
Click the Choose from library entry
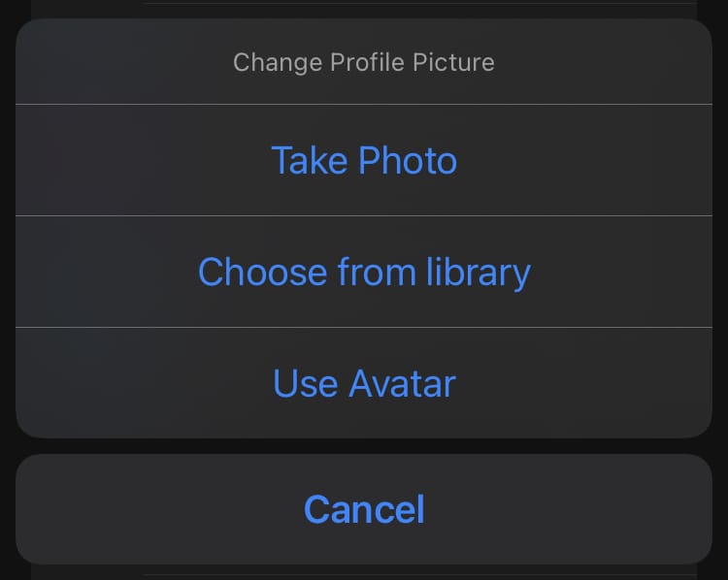point(364,272)
